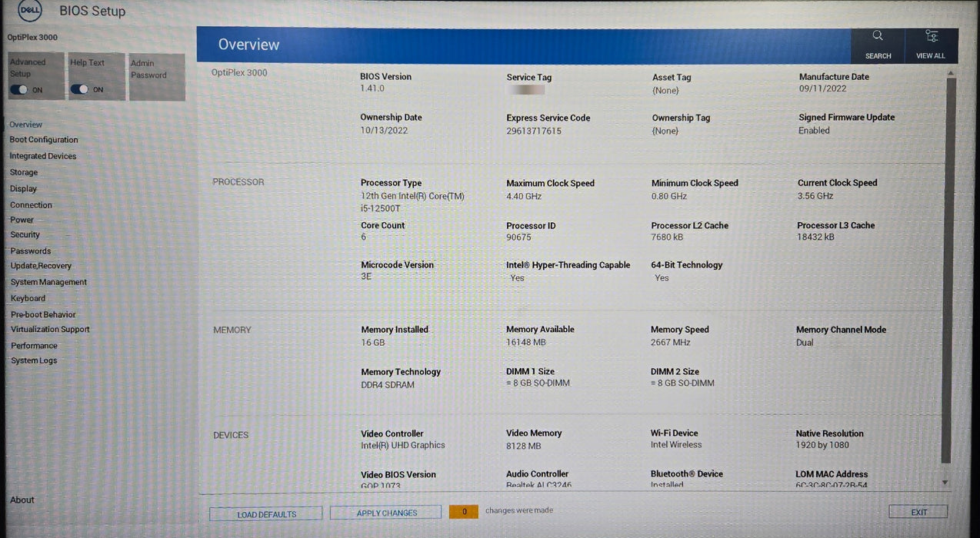
Task: Go to System Management
Action: click(x=49, y=282)
